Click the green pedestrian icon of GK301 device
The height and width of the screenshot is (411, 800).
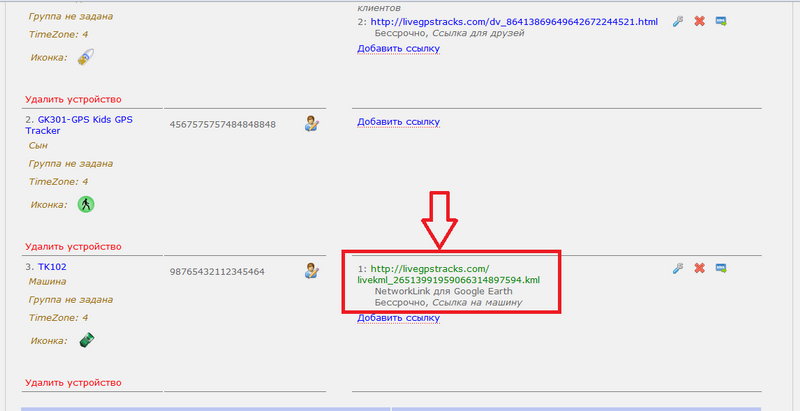pyautogui.click(x=86, y=204)
